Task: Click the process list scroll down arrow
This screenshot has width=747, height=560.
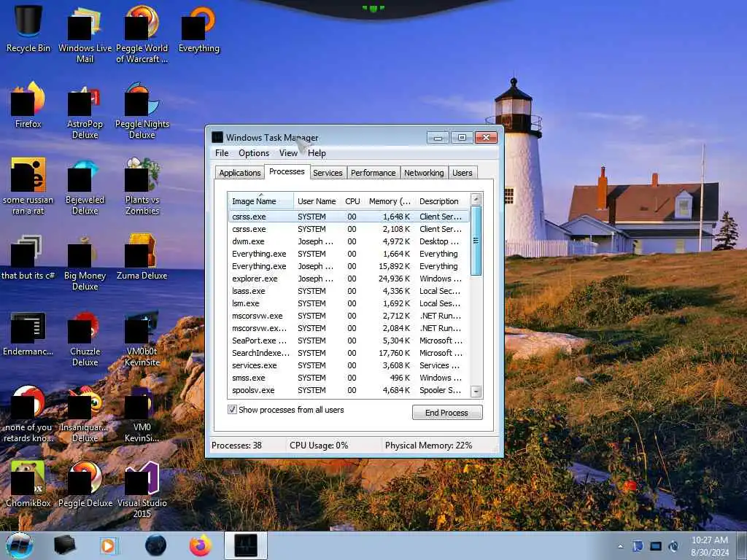Action: coord(476,392)
